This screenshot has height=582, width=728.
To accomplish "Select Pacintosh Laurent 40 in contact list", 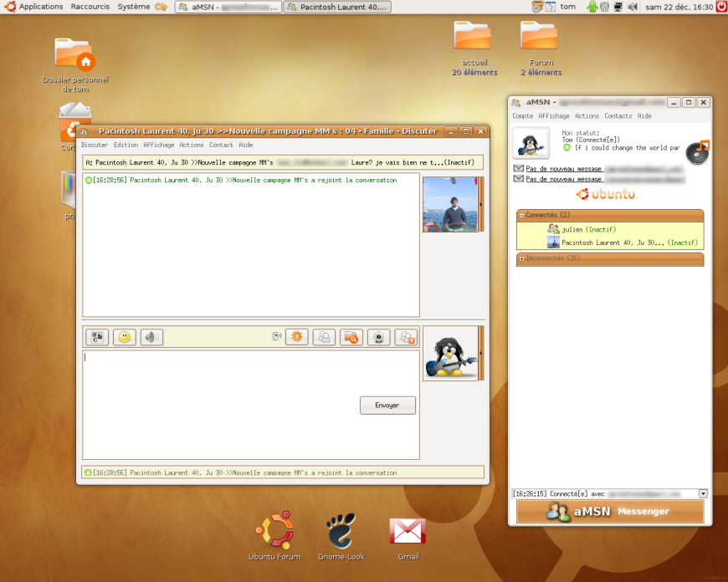I will 622,242.
